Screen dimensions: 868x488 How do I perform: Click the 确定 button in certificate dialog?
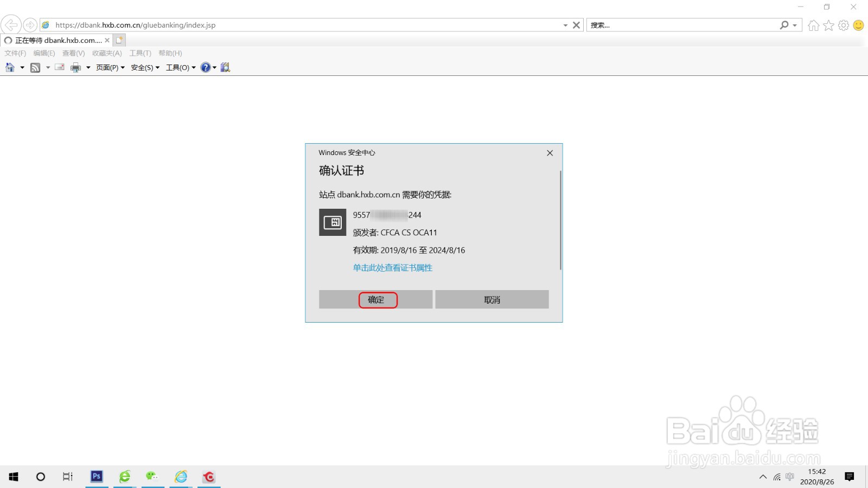point(375,299)
